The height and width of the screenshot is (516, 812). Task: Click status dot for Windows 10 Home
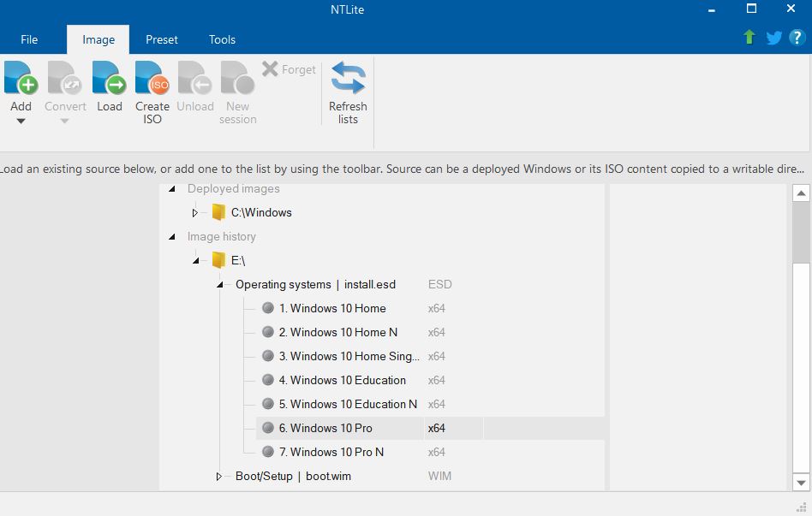coord(268,308)
